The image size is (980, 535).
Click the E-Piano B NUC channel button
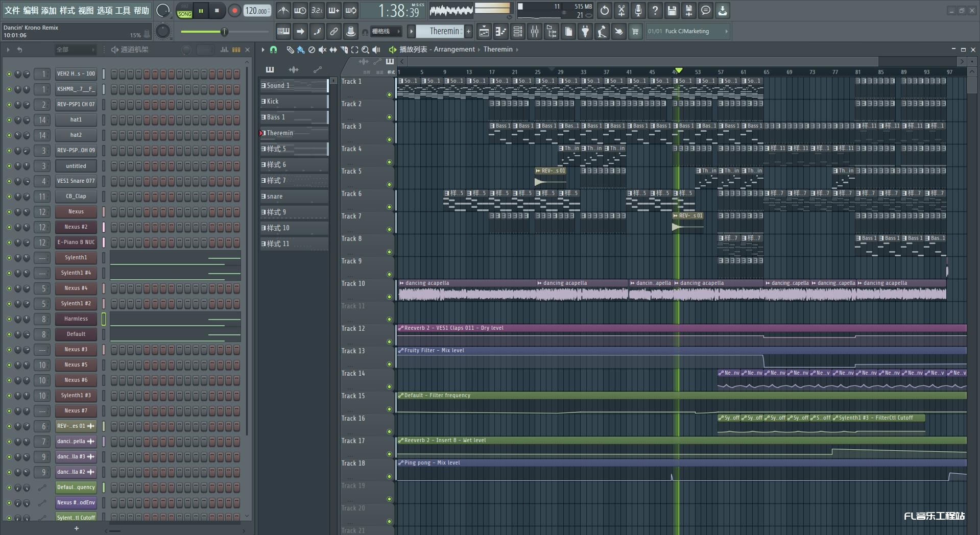click(76, 242)
